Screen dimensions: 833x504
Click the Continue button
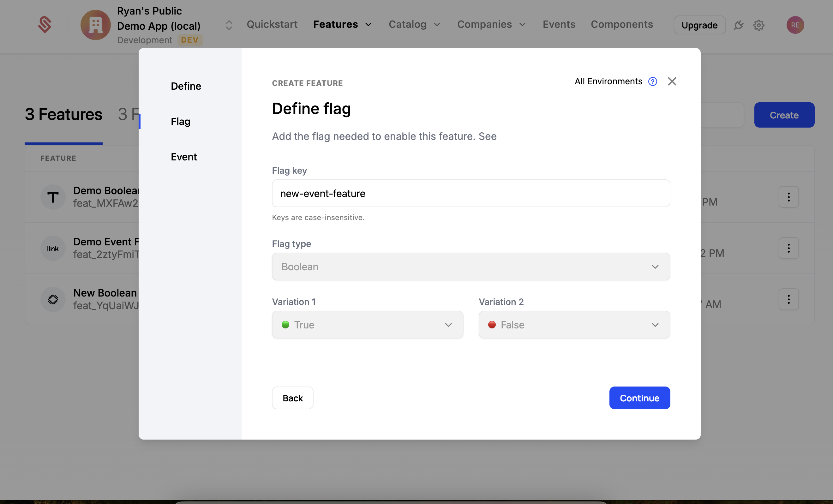pyautogui.click(x=639, y=398)
